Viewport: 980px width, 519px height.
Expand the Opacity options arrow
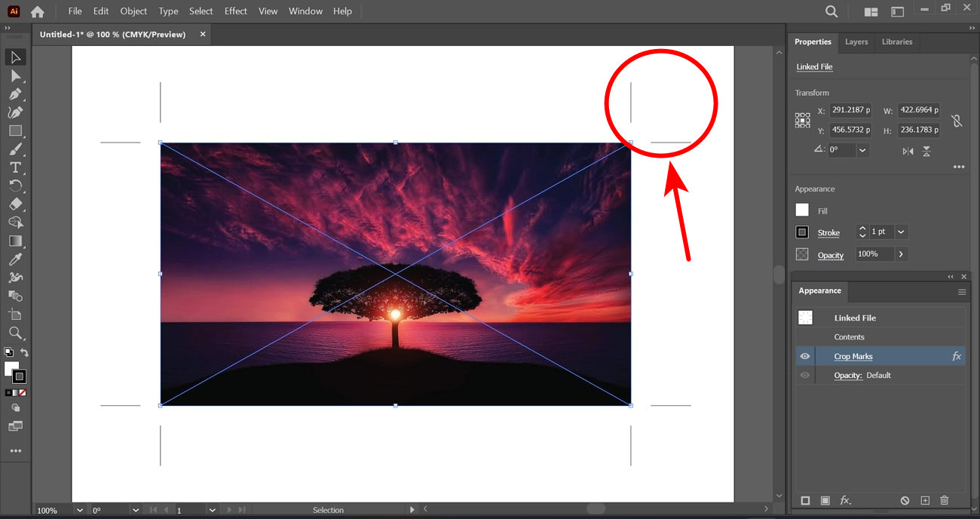coord(900,253)
